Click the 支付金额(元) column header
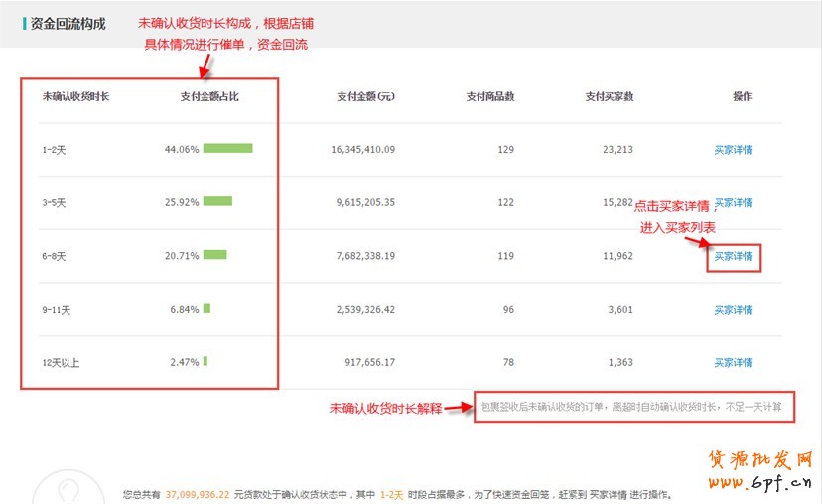Image resolution: width=822 pixels, height=504 pixels. point(365,96)
